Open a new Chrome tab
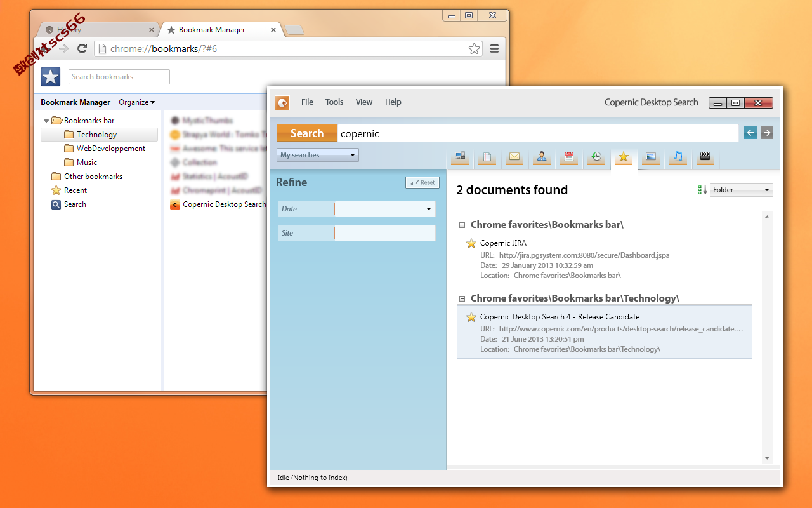The width and height of the screenshot is (812, 508). point(294,30)
